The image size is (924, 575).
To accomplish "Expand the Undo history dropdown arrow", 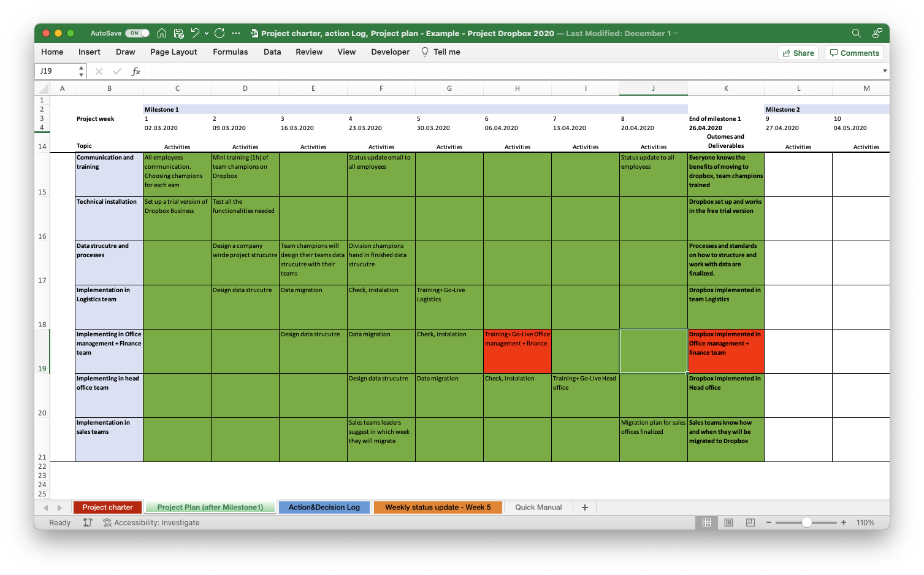I will tap(207, 33).
